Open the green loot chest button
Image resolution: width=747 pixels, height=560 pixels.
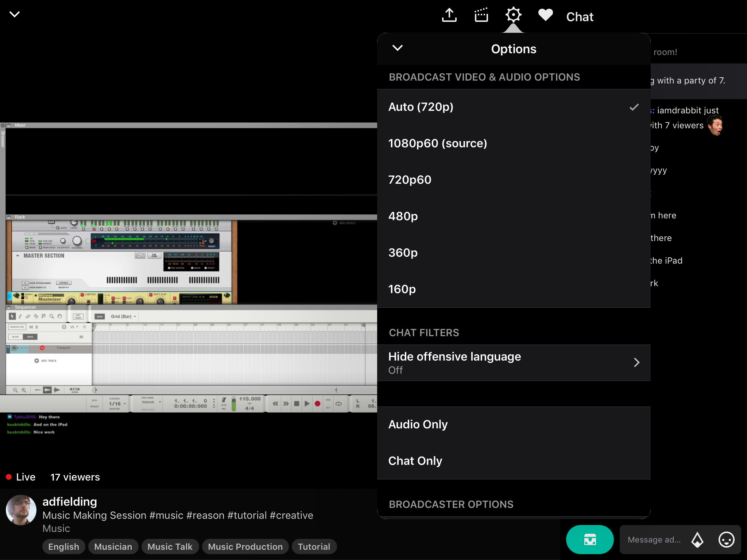590,539
